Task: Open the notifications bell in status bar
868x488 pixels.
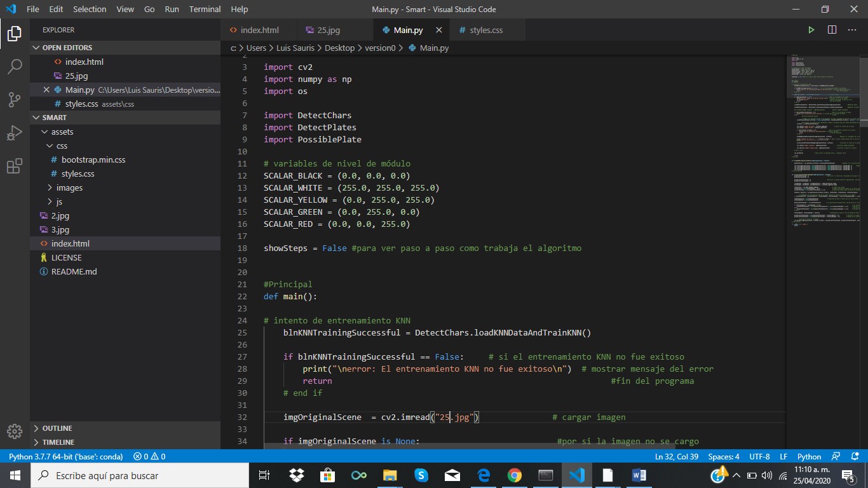Action: point(855,456)
